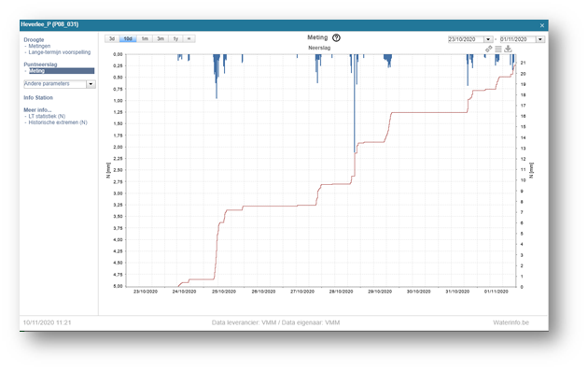The image size is (588, 371).
Task: Edit the start date field 23/10/2020
Action: [x=466, y=39]
